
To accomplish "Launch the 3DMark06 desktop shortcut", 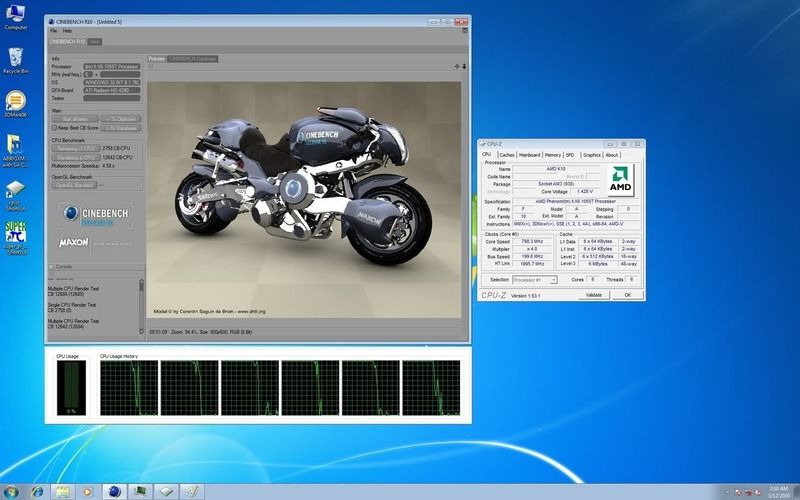I will click(15, 104).
